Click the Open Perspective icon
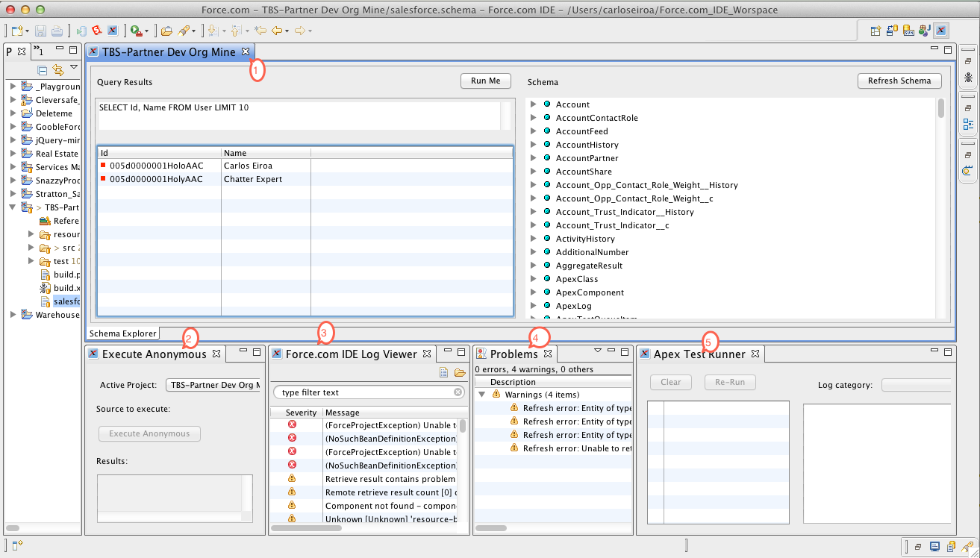This screenshot has width=980, height=558. (876, 31)
